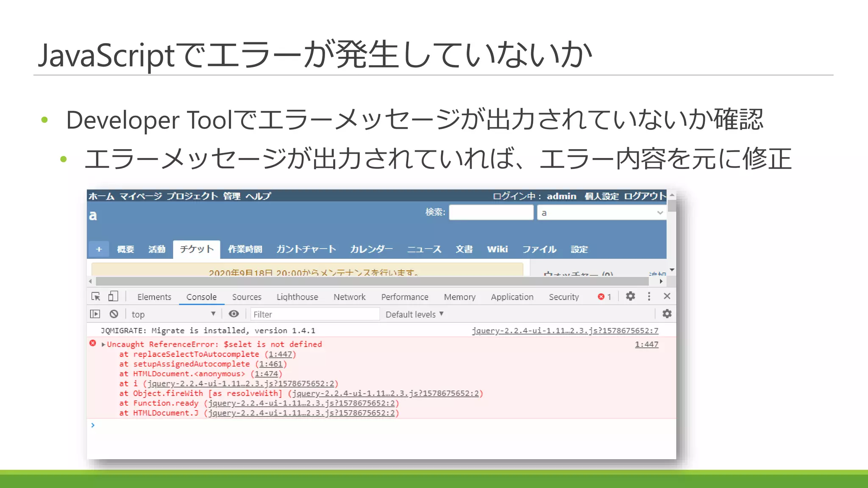Create live expression with eye icon
The width and height of the screenshot is (868, 488).
click(x=234, y=314)
